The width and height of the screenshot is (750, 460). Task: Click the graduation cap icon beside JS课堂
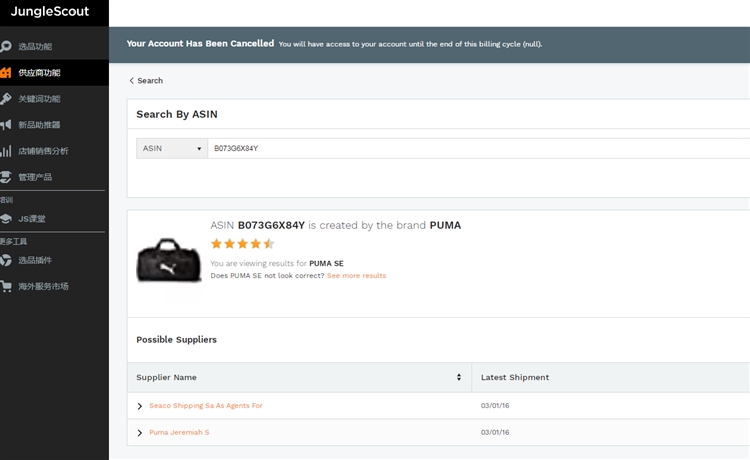coord(6,219)
